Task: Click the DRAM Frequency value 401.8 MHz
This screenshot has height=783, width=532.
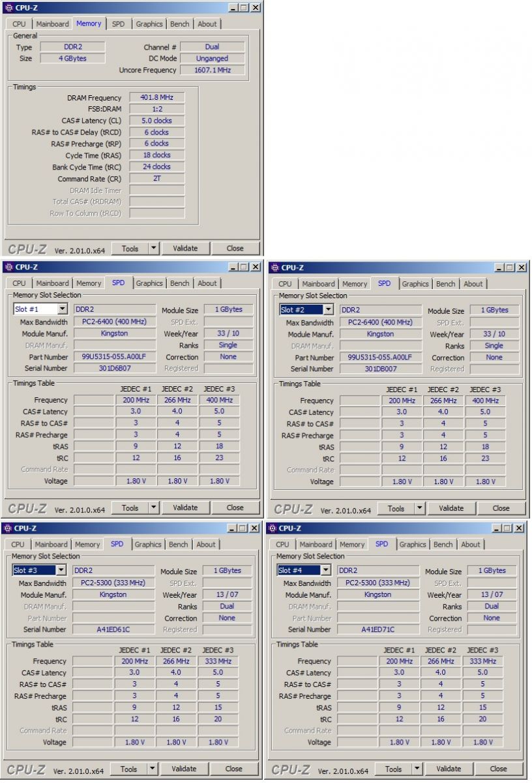Action: [x=156, y=98]
